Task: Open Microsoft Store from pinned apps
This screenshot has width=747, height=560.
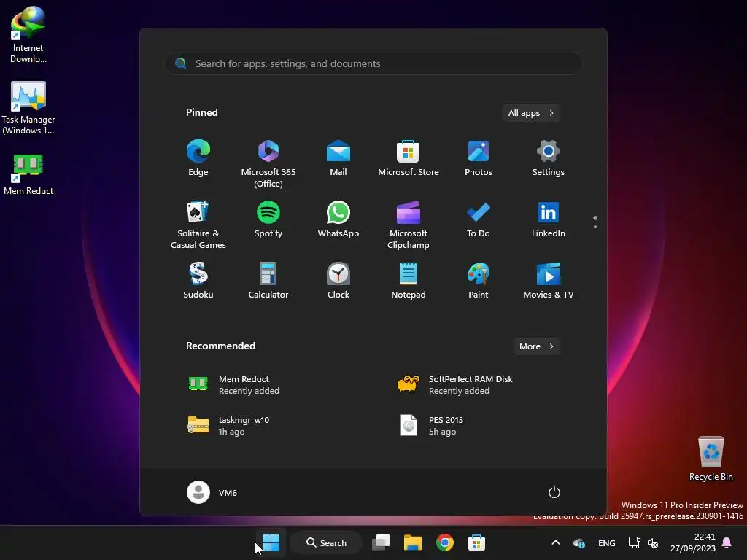Action: [x=409, y=158]
